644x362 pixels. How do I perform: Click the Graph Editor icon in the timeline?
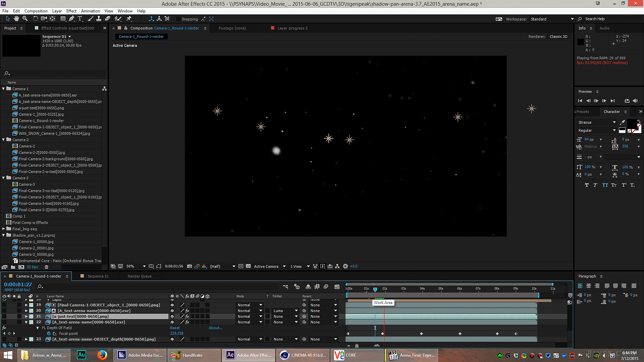tap(337, 287)
